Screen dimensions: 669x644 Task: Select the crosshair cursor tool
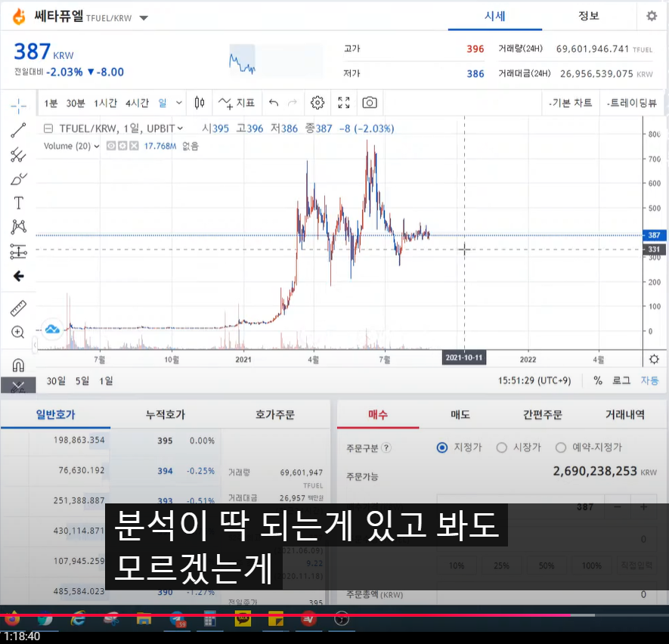click(18, 106)
